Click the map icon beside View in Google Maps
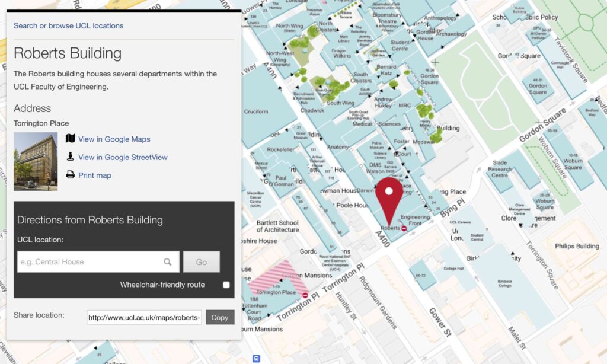This screenshot has width=607, height=364. [x=71, y=139]
